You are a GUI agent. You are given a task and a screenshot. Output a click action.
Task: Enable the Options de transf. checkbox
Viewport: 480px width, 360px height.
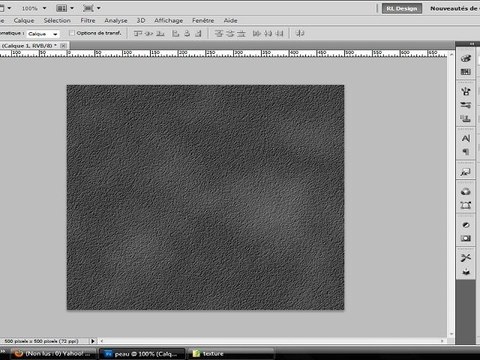point(71,33)
